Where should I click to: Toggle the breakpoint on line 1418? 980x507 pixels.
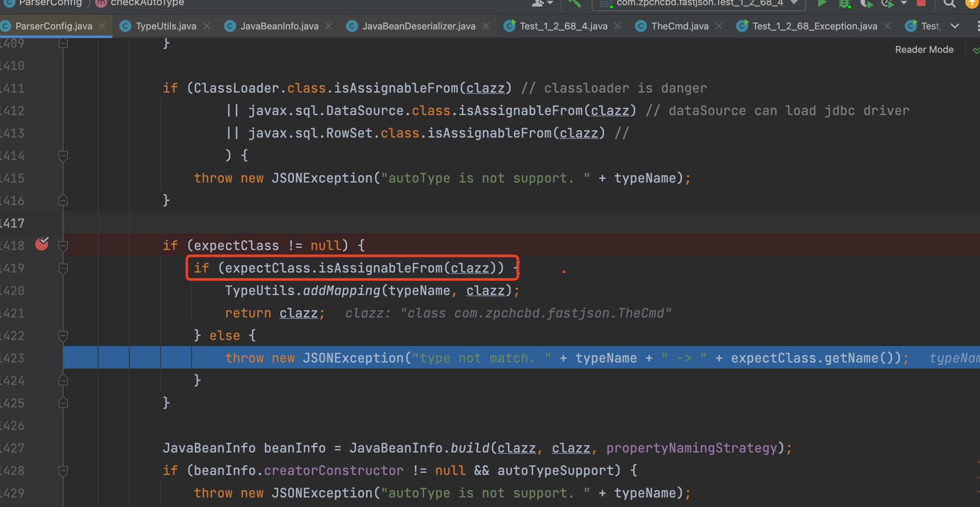coord(42,244)
